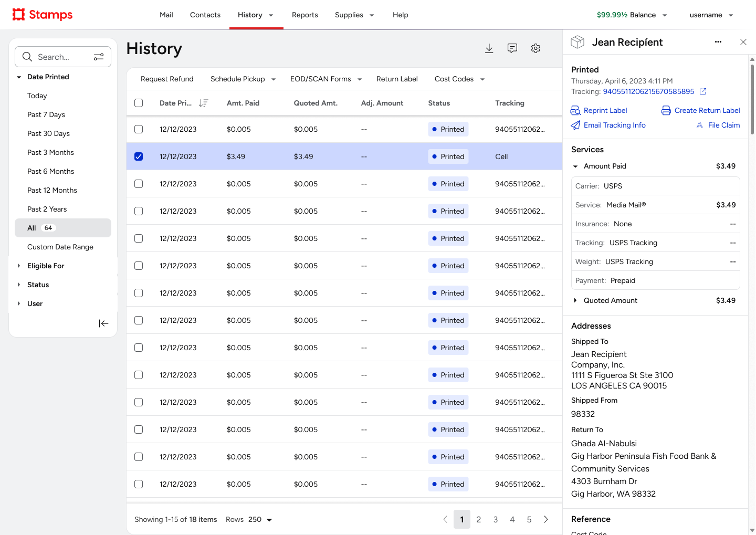756x535 pixels.
Task: Click the Date Printed sort icon
Action: click(204, 103)
